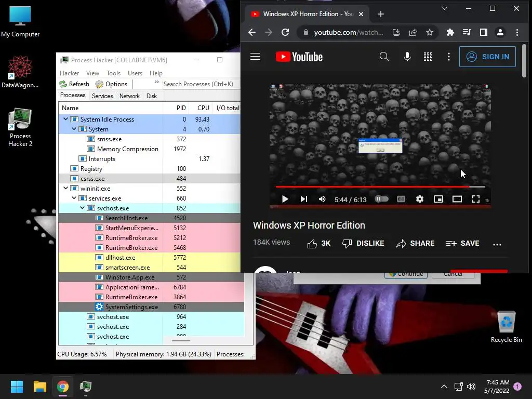
Task: Bookmark this page with star icon
Action: pos(430,32)
